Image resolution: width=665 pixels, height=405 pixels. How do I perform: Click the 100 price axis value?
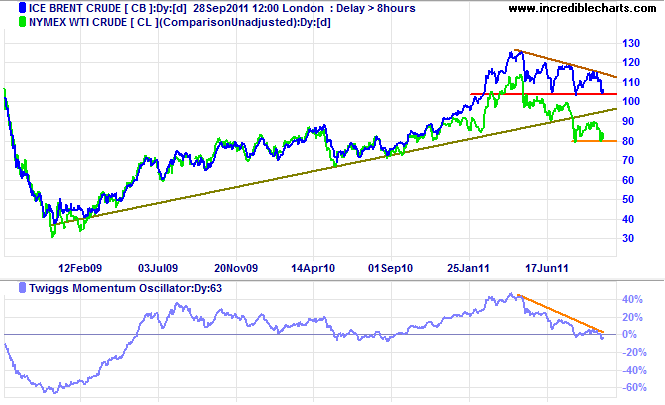(x=631, y=101)
